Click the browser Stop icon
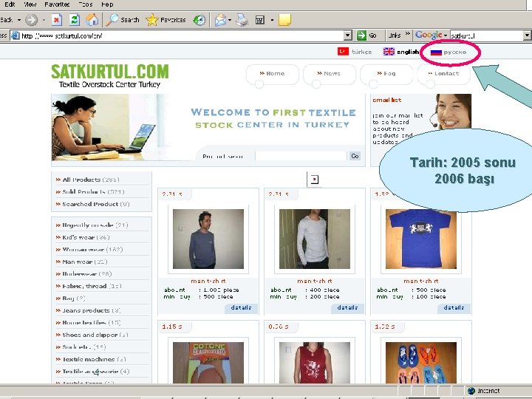 click(57, 20)
